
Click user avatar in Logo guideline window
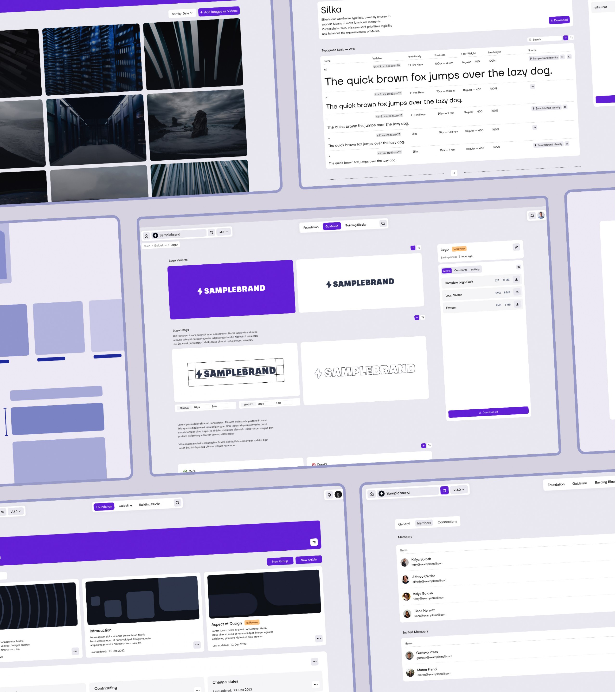tap(541, 215)
